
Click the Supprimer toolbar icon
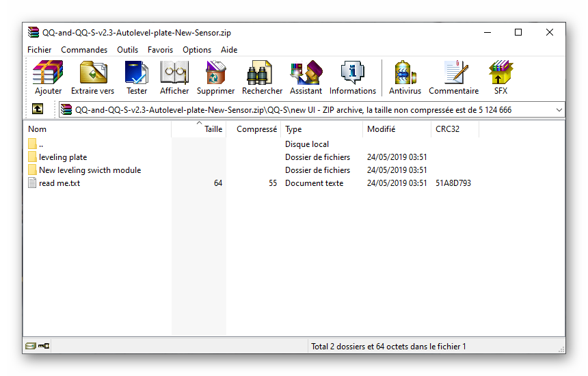click(215, 77)
